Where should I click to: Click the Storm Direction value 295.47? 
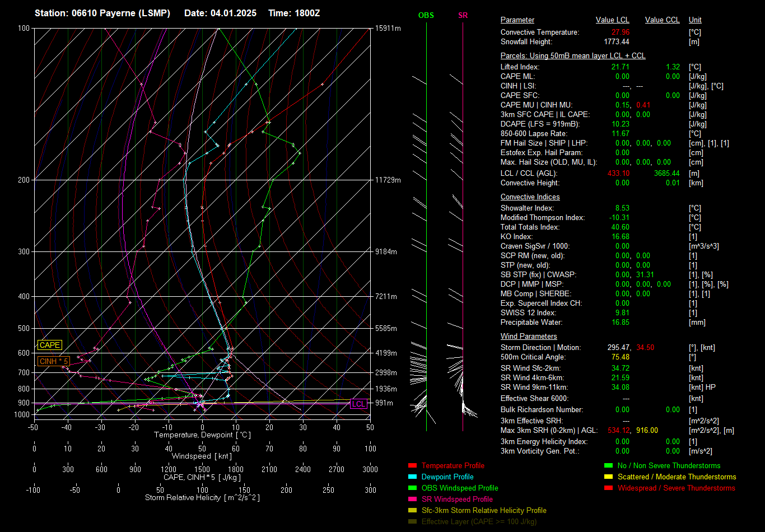tap(618, 348)
